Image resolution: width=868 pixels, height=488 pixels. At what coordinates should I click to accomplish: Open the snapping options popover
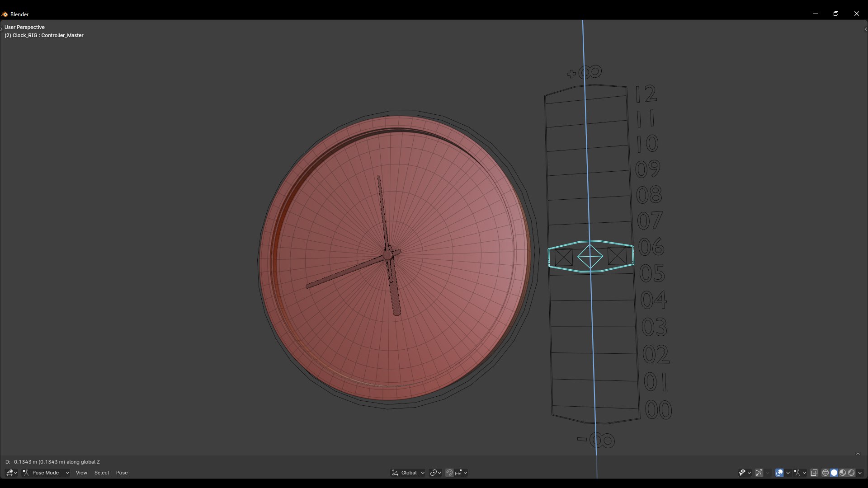461,473
